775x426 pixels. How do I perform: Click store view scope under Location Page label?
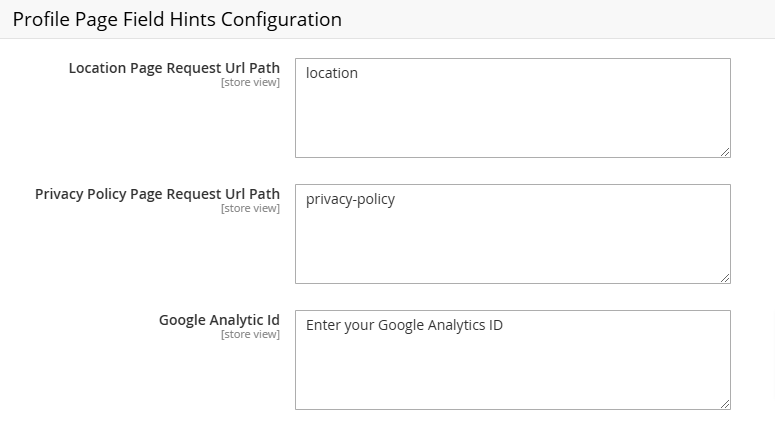[x=250, y=83]
